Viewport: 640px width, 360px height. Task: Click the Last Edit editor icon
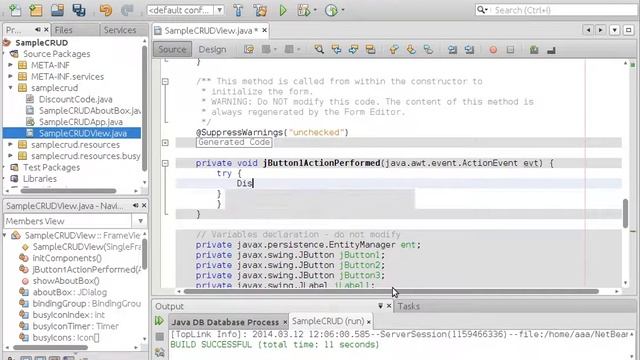pos(249,49)
